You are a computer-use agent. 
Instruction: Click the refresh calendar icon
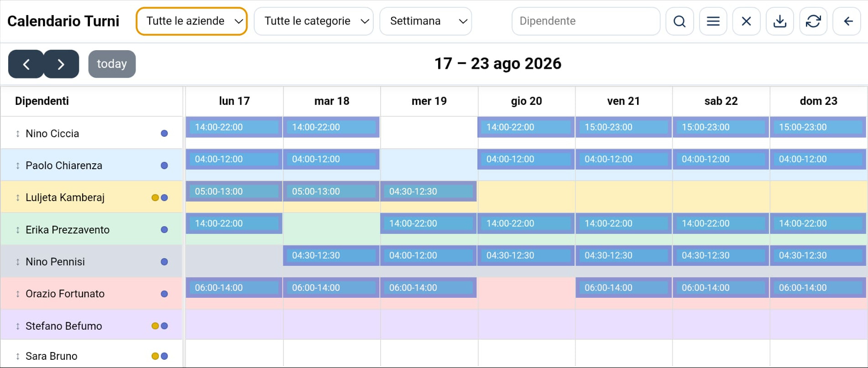tap(813, 21)
